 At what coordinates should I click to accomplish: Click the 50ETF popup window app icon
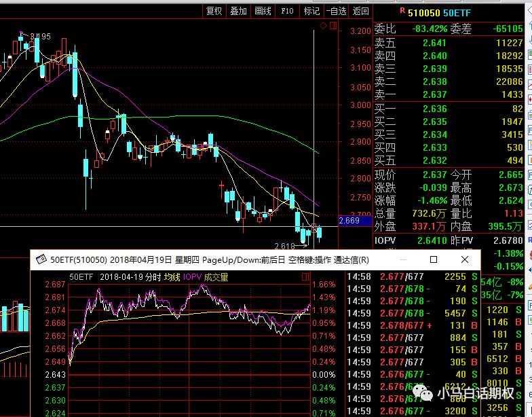(41, 259)
